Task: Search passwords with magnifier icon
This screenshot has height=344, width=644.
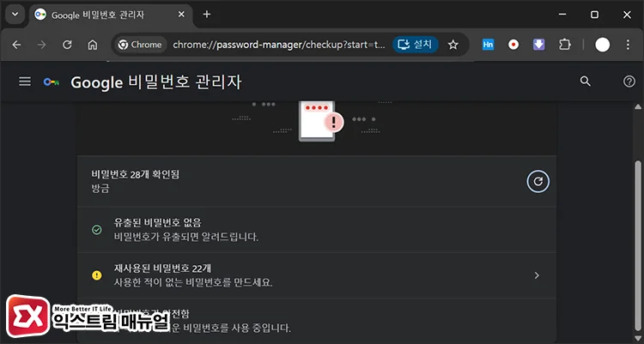Action: pos(586,81)
